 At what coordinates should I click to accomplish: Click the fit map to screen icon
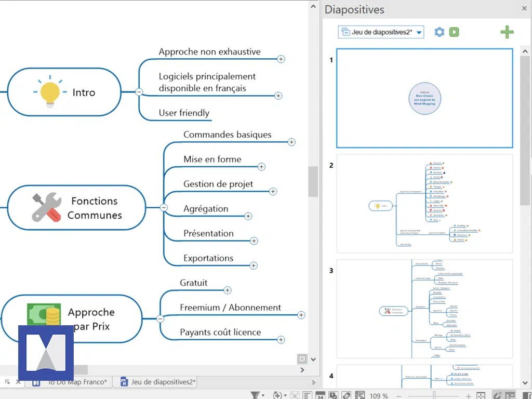(x=481, y=396)
